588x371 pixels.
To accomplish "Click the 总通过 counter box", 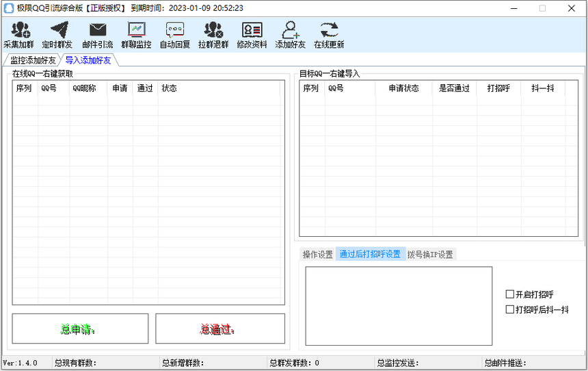I will click(x=220, y=329).
